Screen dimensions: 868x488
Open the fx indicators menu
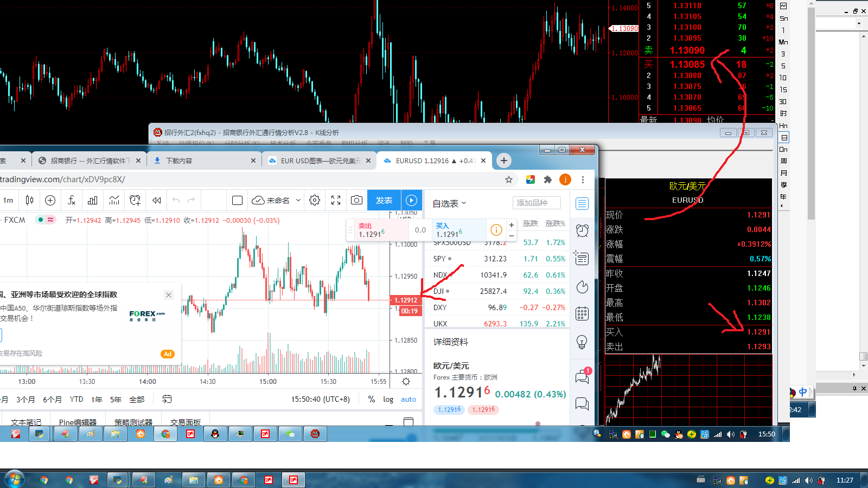click(72, 201)
